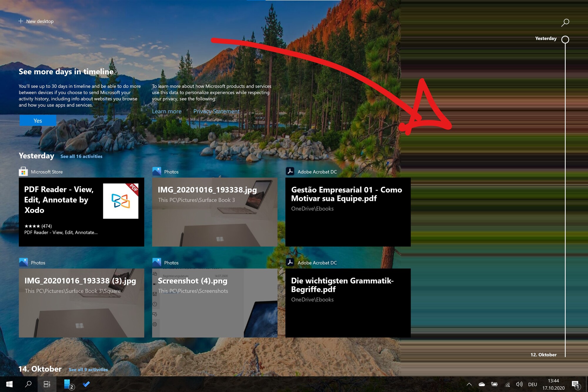
Task: Open the Privacy Statement link
Action: pyautogui.click(x=216, y=111)
